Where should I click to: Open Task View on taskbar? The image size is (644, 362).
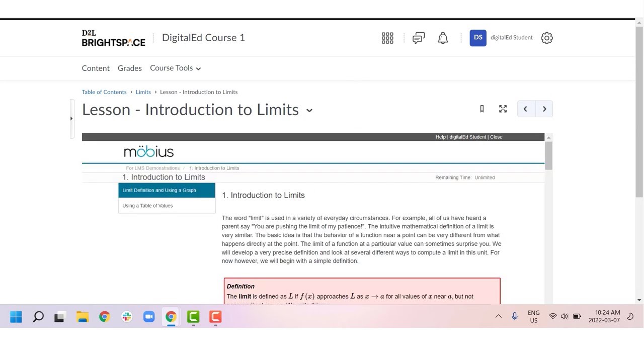coord(60,317)
